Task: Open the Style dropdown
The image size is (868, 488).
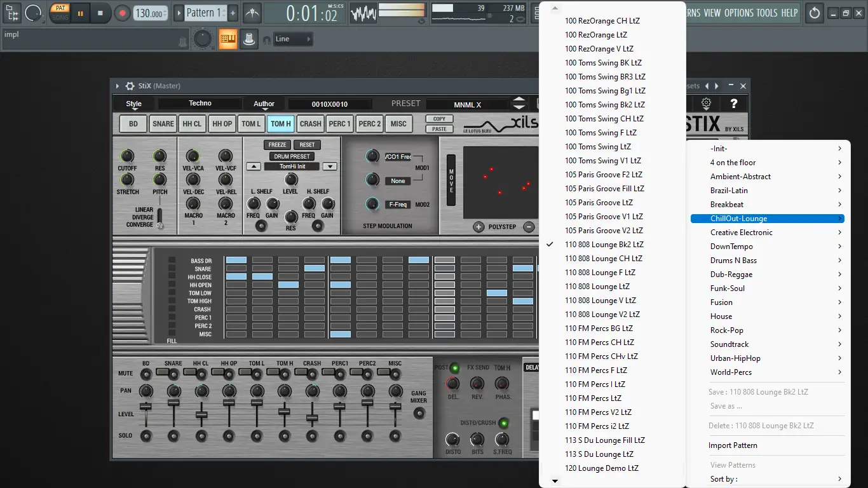Action: coord(134,104)
